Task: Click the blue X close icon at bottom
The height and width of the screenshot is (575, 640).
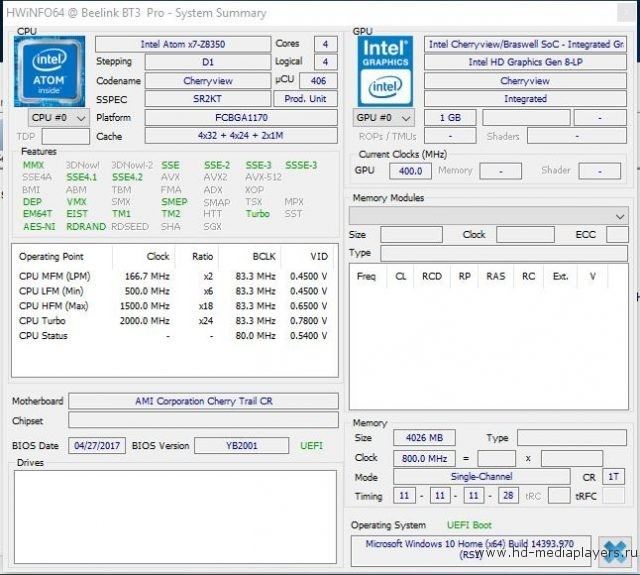Action: click(615, 551)
